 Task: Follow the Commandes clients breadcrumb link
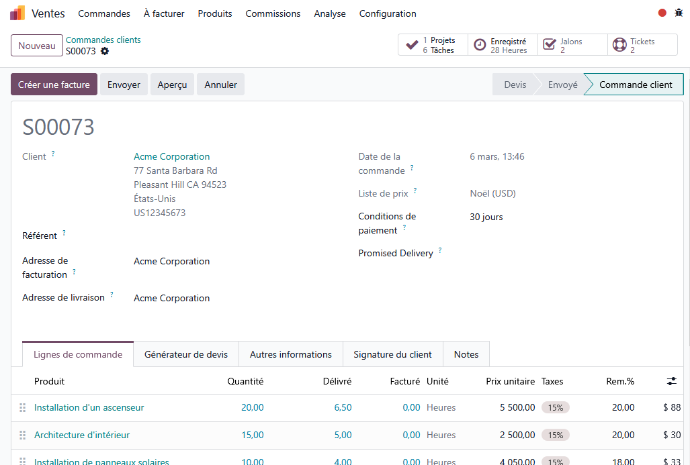[x=103, y=40]
